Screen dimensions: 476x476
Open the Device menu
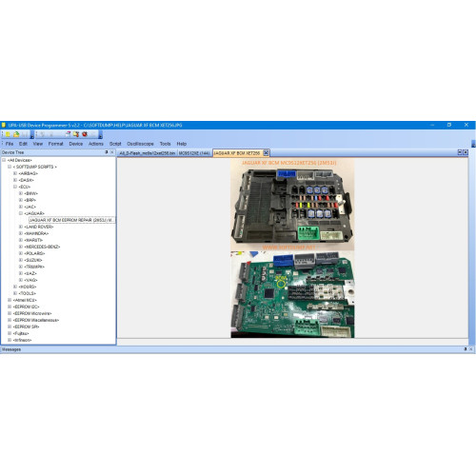(x=76, y=144)
